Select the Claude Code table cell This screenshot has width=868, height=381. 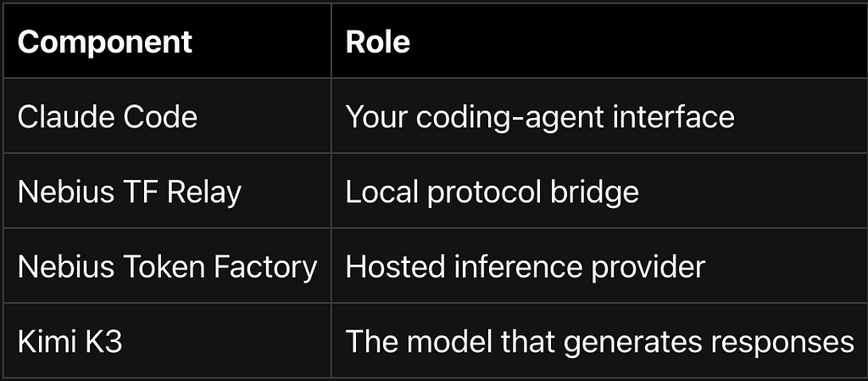167,115
